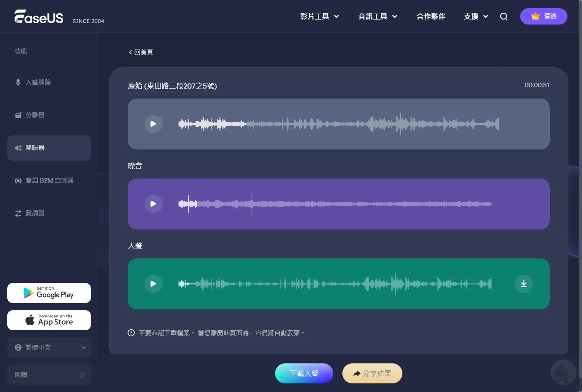This screenshot has height=392, width=582.
Task: Open the Google Play badge
Action: (49, 293)
